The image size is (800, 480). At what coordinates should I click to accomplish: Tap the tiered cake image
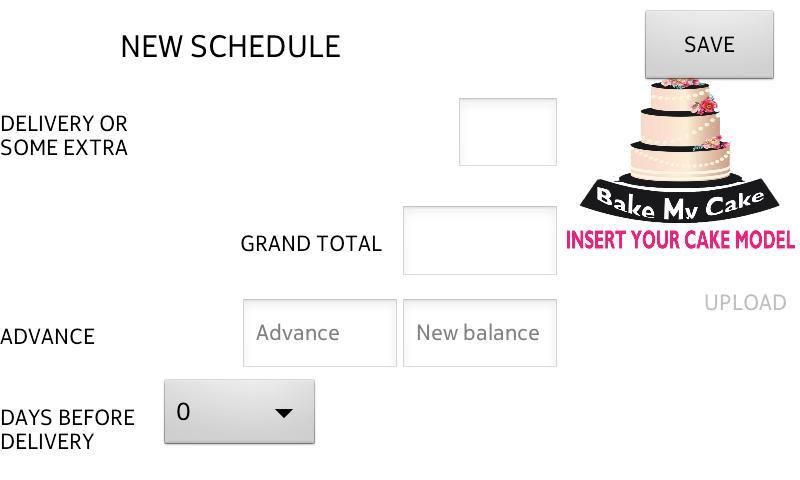(680, 135)
